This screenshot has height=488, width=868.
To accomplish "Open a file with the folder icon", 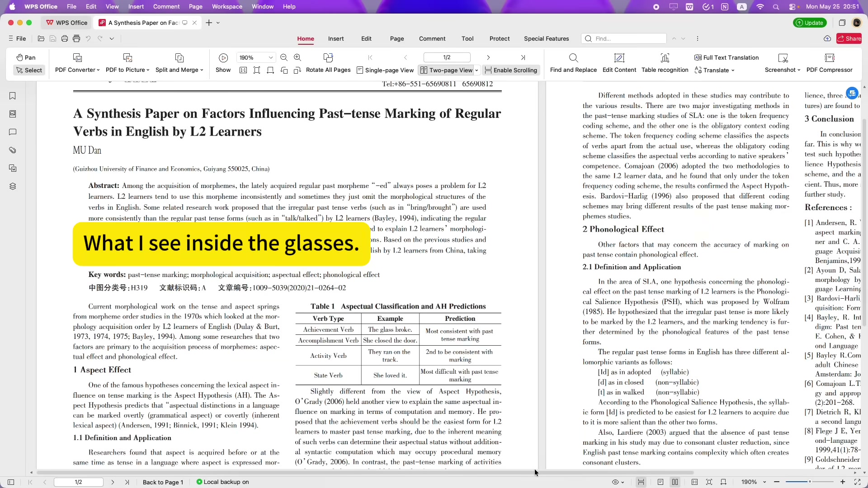I will pos(41,39).
